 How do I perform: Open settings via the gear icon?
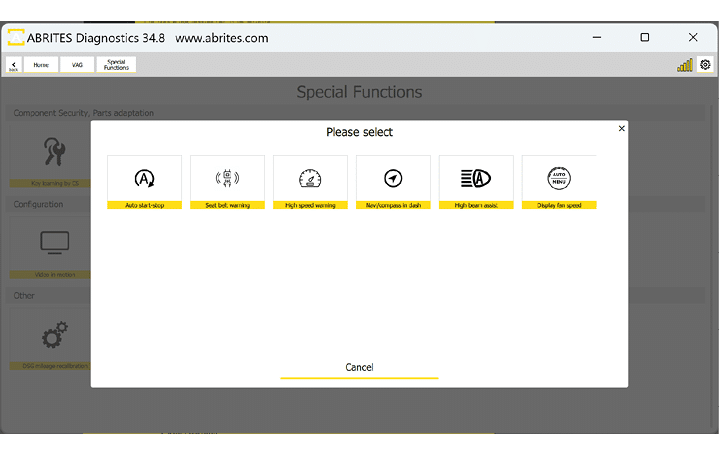click(x=706, y=65)
